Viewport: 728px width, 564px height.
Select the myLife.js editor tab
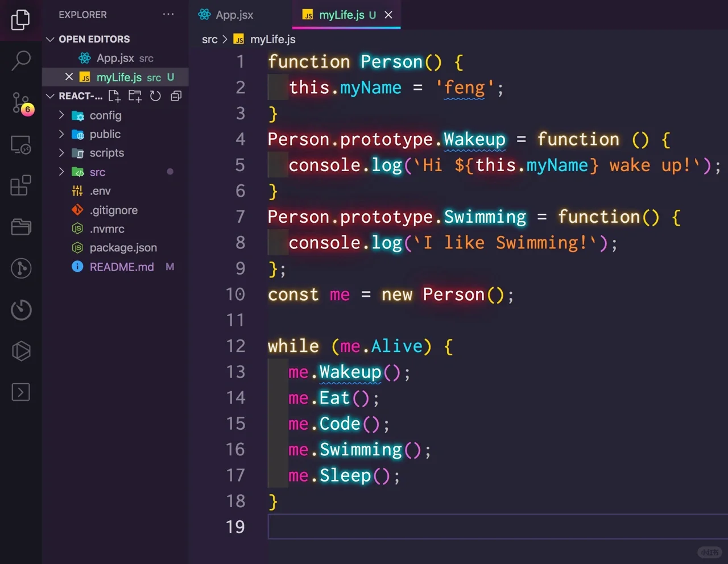click(346, 15)
